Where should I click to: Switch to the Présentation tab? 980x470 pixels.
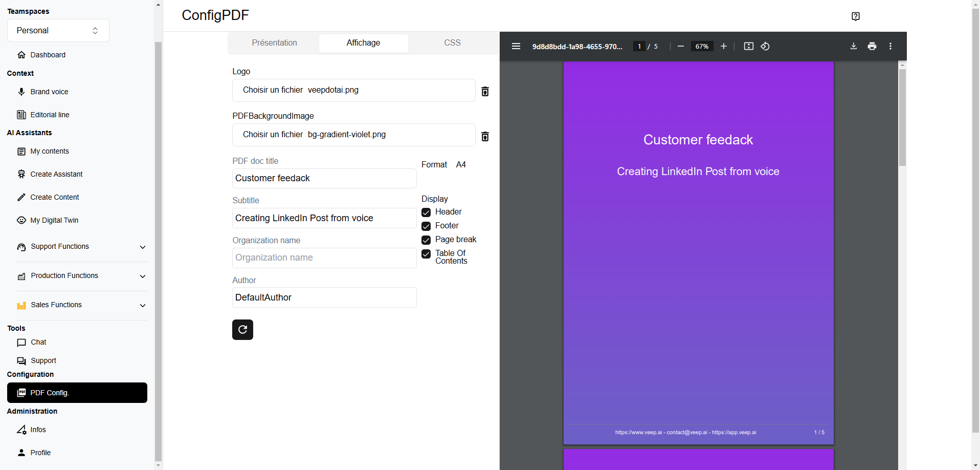point(274,43)
